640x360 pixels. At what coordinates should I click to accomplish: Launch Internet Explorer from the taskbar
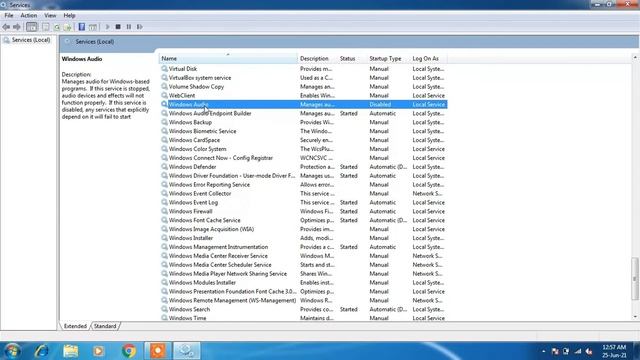click(x=41, y=351)
